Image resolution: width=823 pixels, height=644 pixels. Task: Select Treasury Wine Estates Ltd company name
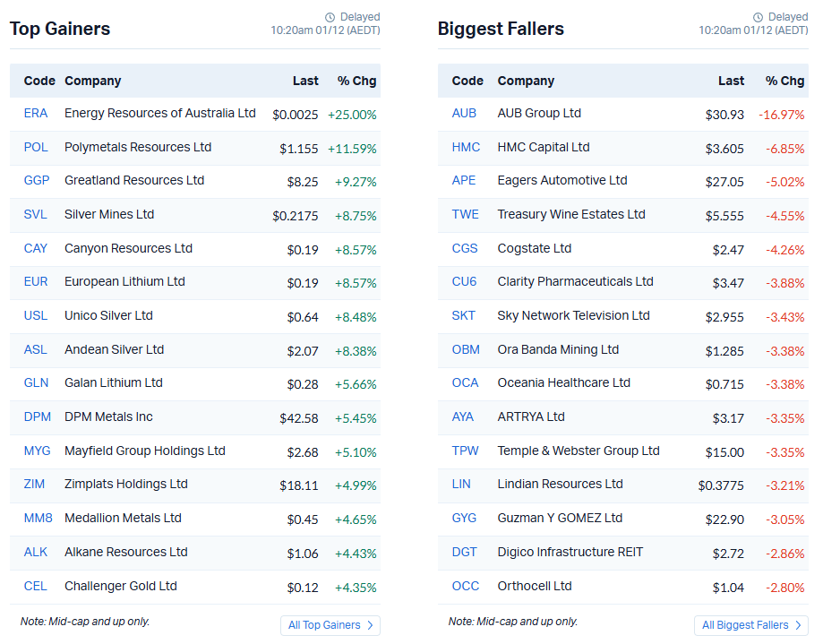coord(571,215)
